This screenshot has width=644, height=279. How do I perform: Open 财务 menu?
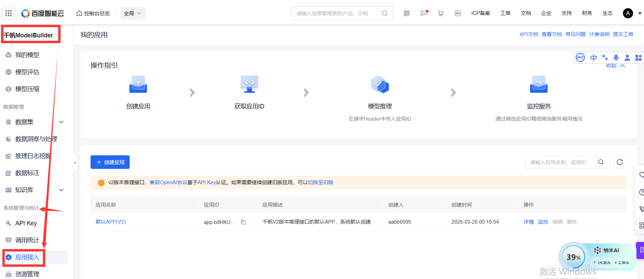(x=587, y=13)
